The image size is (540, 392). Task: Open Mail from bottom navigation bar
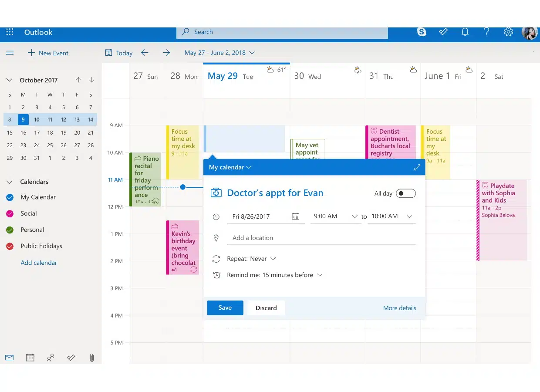[9, 358]
